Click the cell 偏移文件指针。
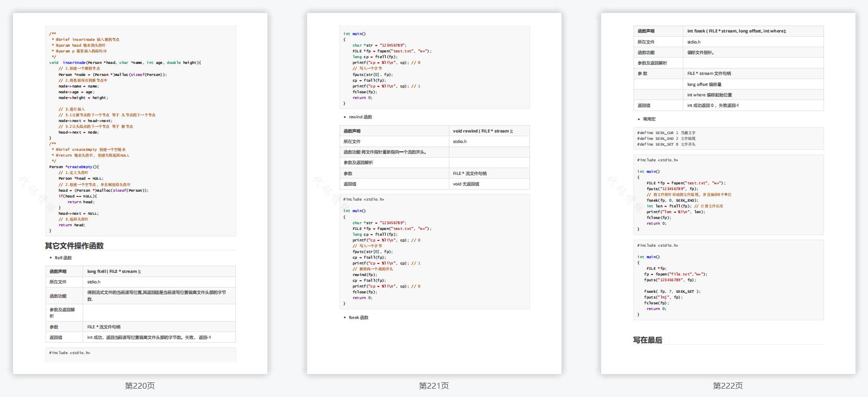The image size is (868, 397). pos(753,52)
